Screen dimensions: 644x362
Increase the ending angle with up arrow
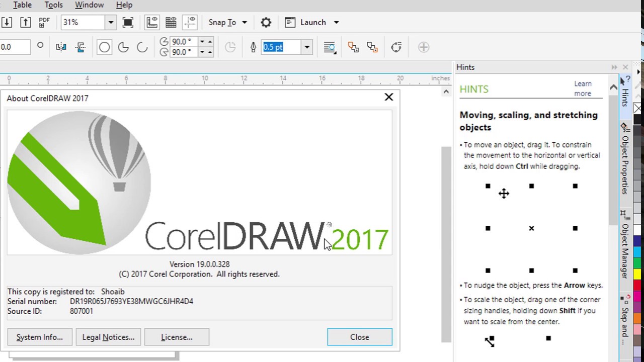click(210, 52)
